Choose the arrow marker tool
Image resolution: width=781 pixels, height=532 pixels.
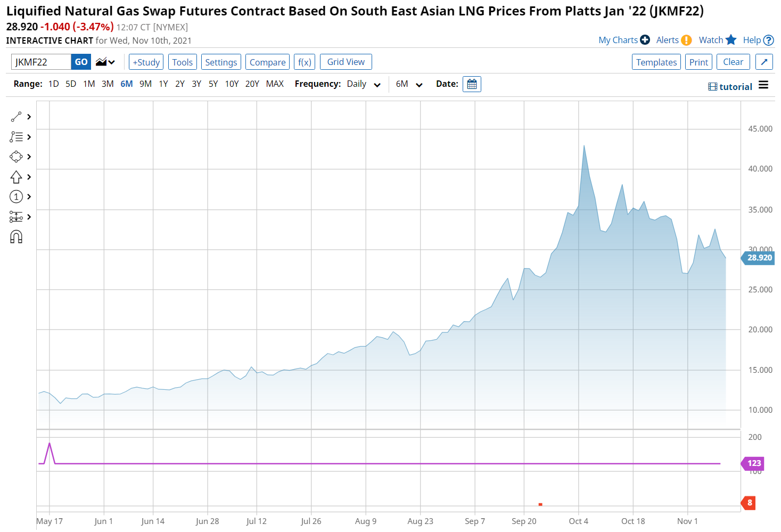tap(17, 177)
